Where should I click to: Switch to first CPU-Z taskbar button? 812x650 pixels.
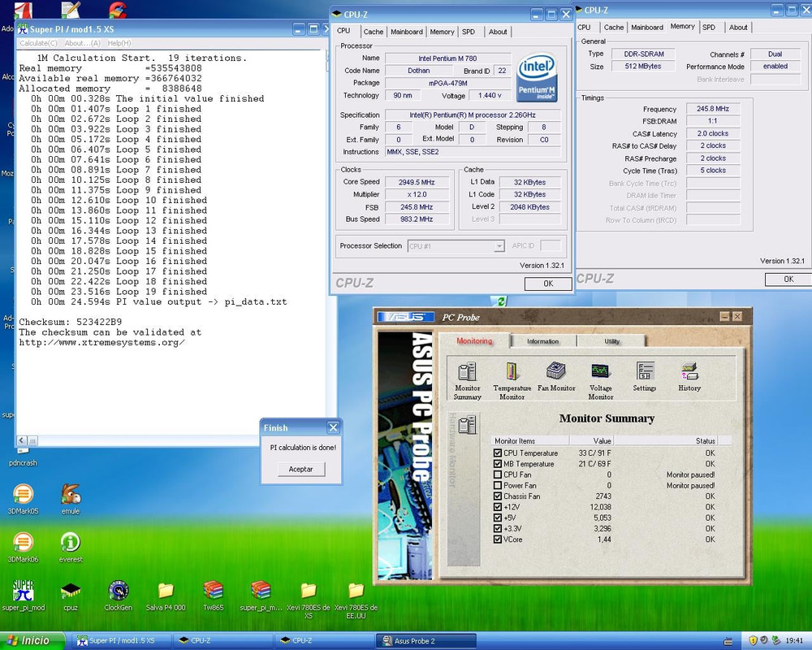tap(222, 641)
